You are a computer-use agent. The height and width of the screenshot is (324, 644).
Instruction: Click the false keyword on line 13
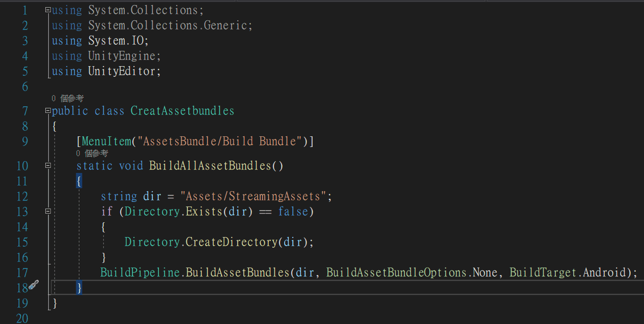click(x=293, y=212)
